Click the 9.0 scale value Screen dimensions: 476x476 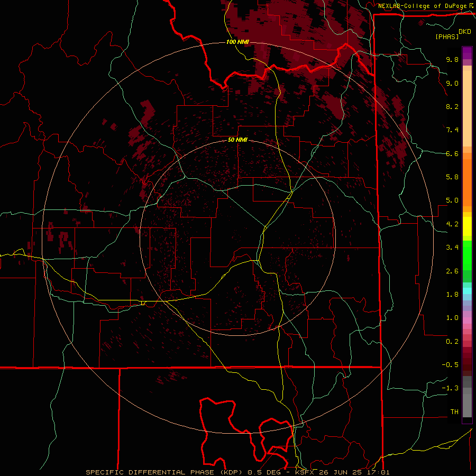[x=452, y=83]
